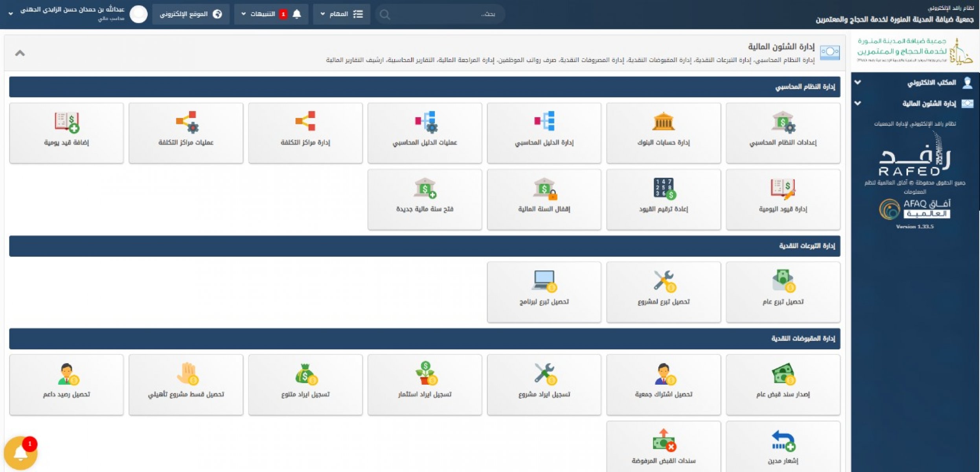The image size is (980, 472).
Task: Click the username عبدالله بن حمدان text
Action: coord(72,9)
